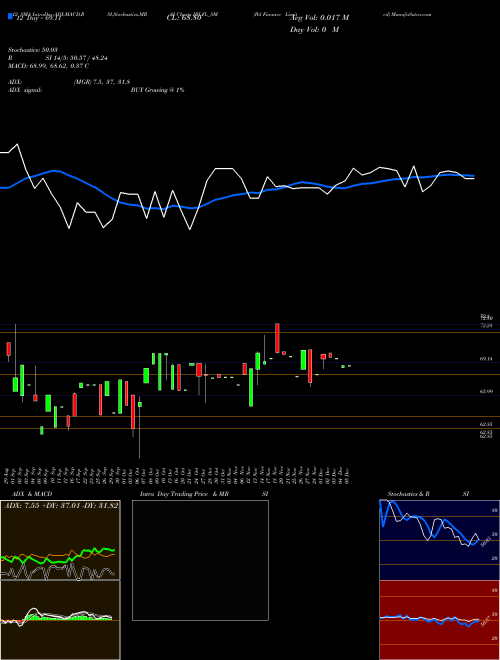Click the 'SI 14/3: 50.57 / 48.24' value
This screenshot has width=500, height=660.
(x=77, y=58)
